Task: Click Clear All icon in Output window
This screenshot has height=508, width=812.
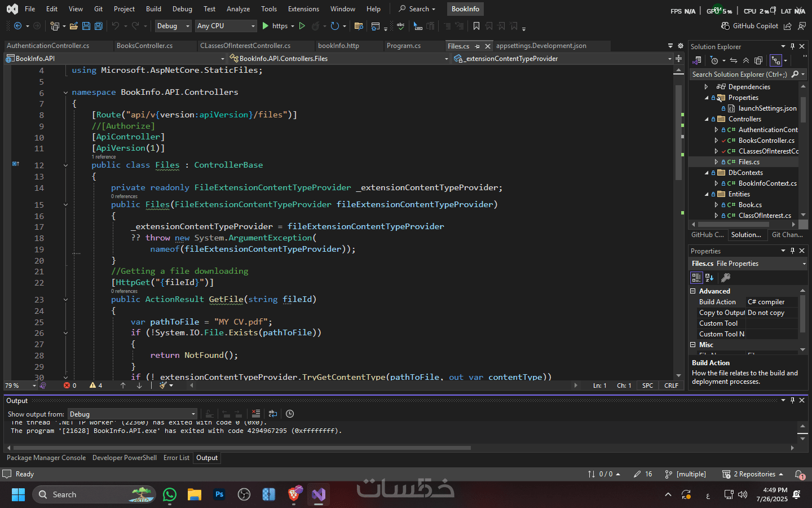Action: point(255,414)
